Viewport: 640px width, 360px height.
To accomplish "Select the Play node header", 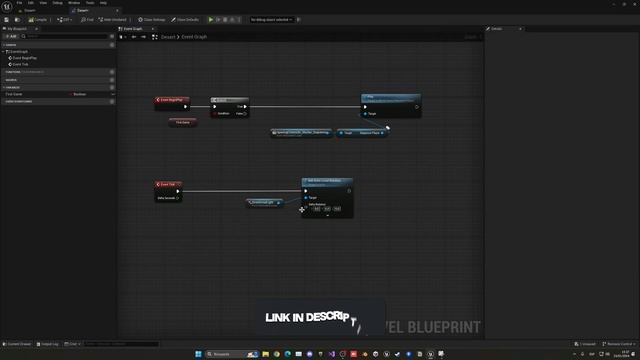I will click(391, 98).
